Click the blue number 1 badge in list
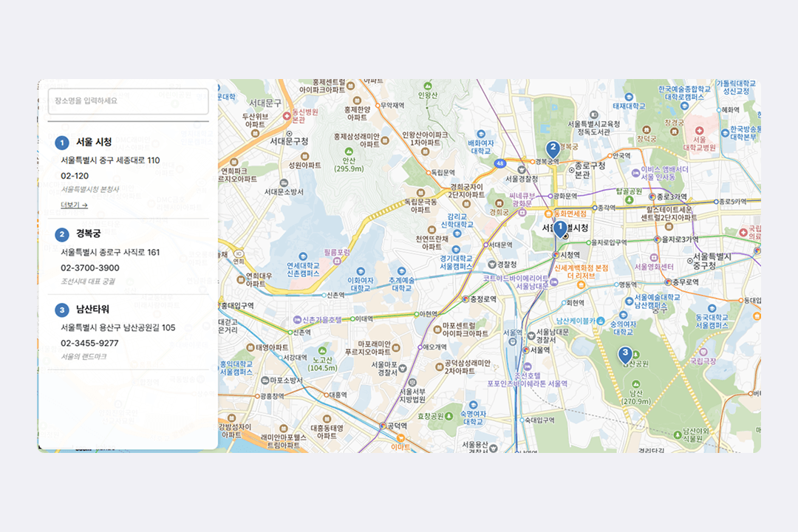 pos(62,143)
